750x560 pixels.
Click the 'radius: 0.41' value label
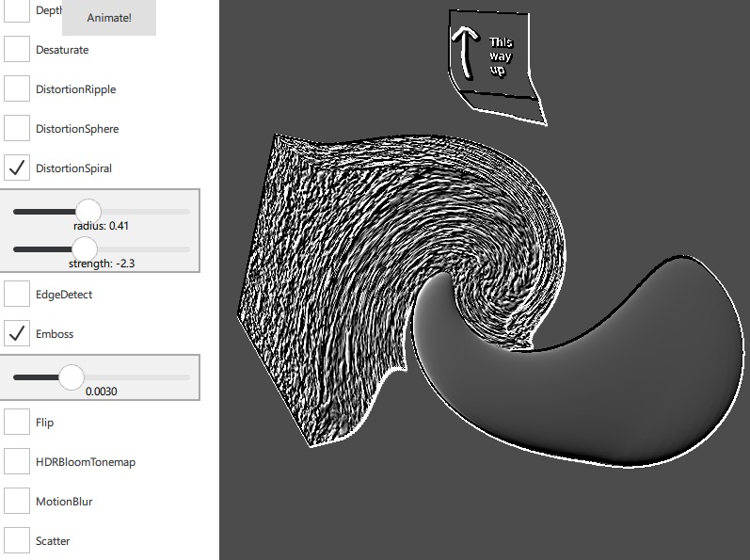pyautogui.click(x=101, y=226)
